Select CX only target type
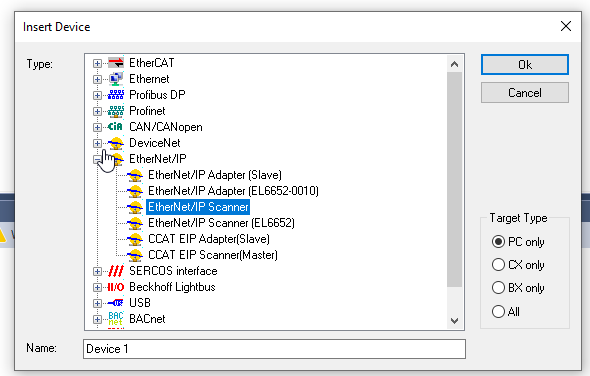The height and width of the screenshot is (376, 590). click(x=498, y=265)
